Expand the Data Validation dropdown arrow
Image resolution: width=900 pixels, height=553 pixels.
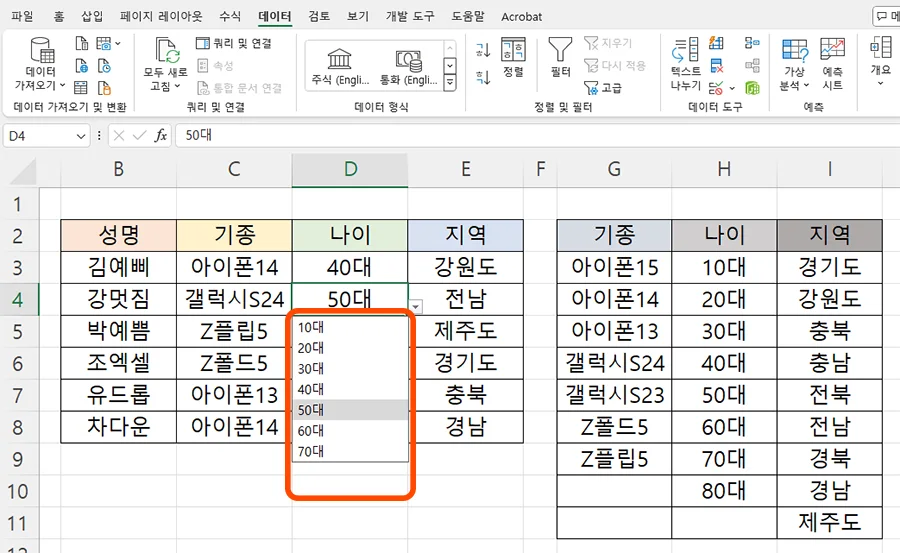point(731,88)
